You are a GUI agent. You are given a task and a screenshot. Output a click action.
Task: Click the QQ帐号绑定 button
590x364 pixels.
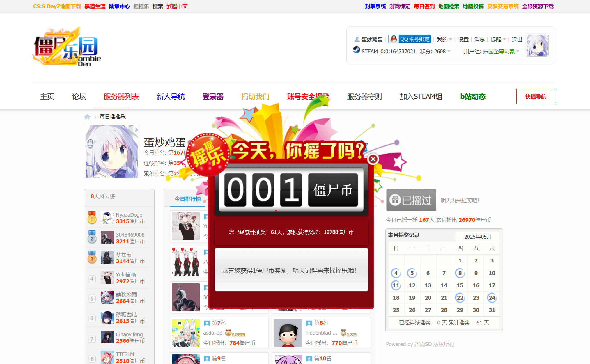click(x=410, y=39)
